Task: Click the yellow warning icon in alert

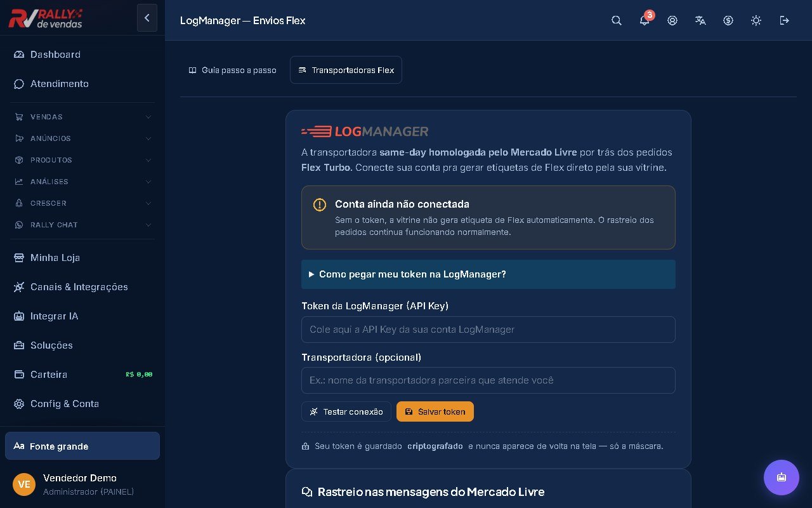Action: [320, 204]
